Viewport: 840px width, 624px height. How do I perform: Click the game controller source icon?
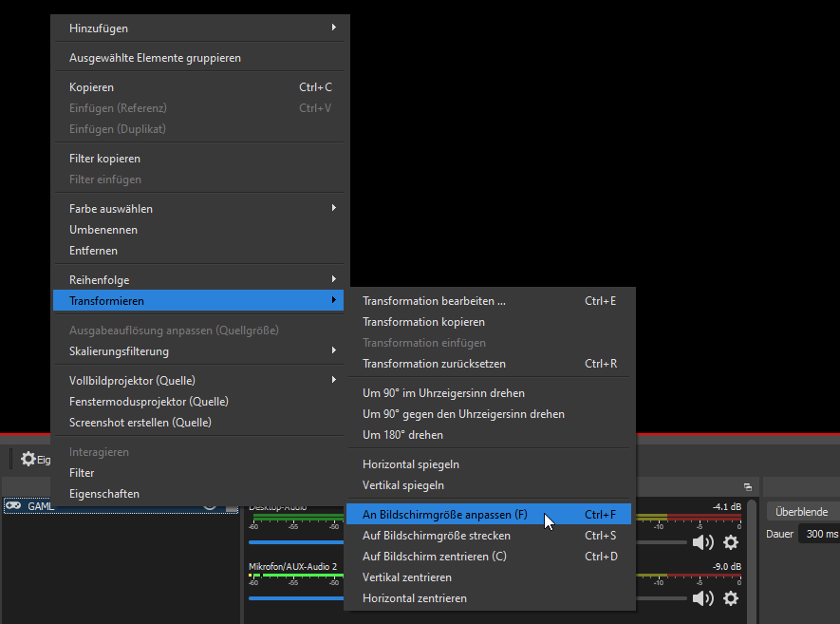(14, 506)
